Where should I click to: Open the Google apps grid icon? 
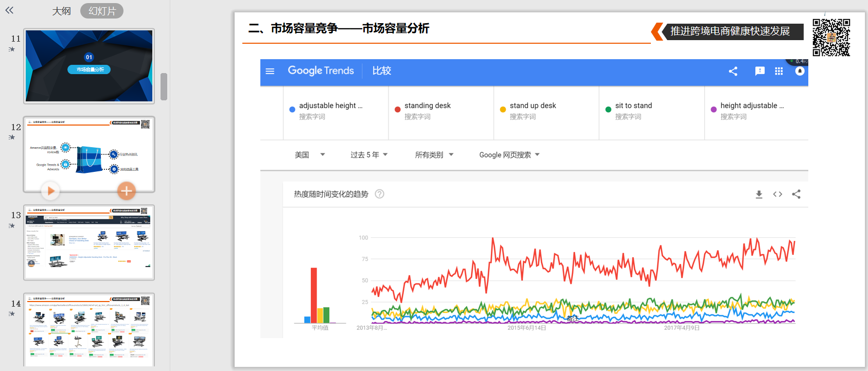(x=779, y=71)
